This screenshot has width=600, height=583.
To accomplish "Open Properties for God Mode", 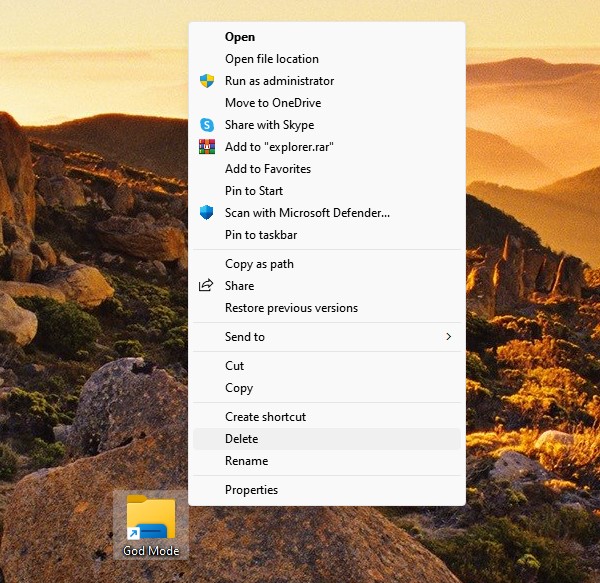I will 327,490.
